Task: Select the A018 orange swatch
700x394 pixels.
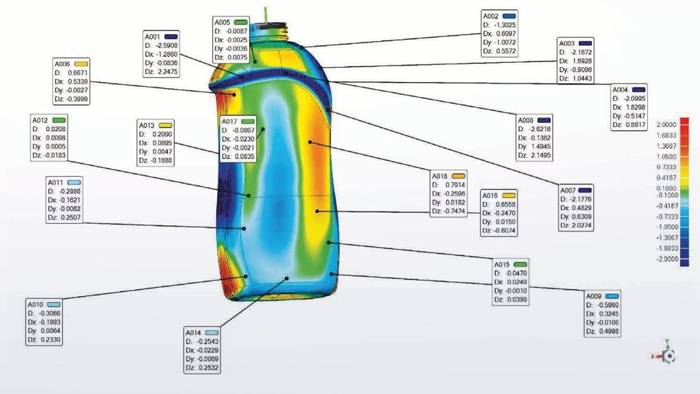Action: point(458,176)
